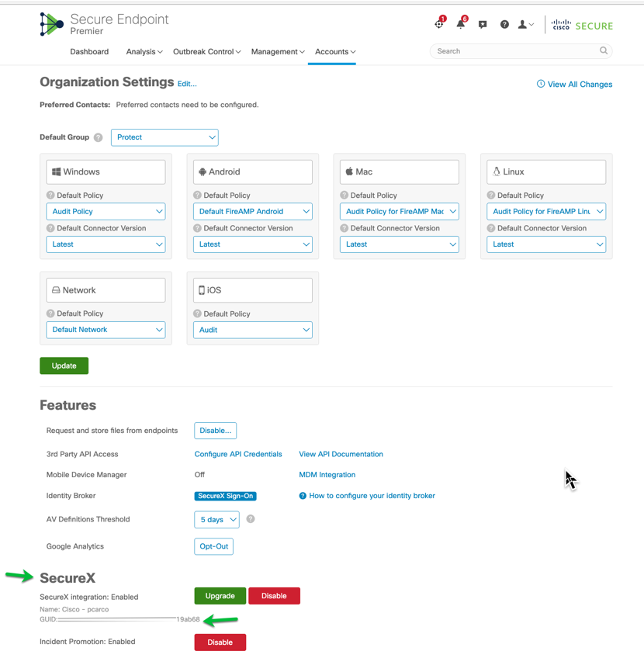Open the bell notifications icon
Viewport: 644px width, 658px height.
click(461, 24)
